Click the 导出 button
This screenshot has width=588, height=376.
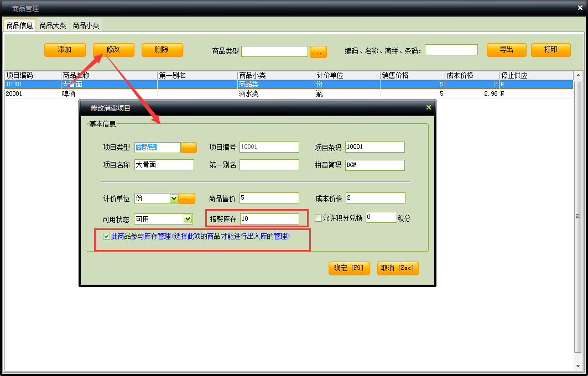(506, 50)
